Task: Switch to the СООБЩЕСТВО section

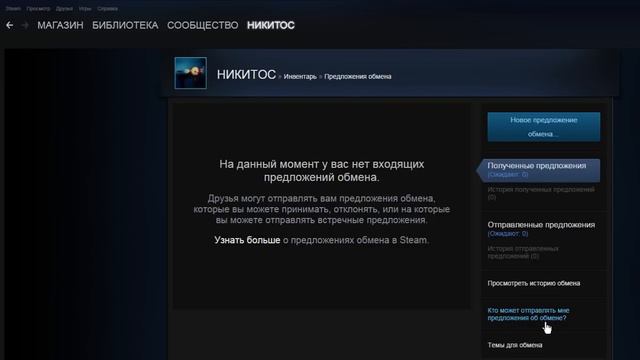Action: [203, 25]
